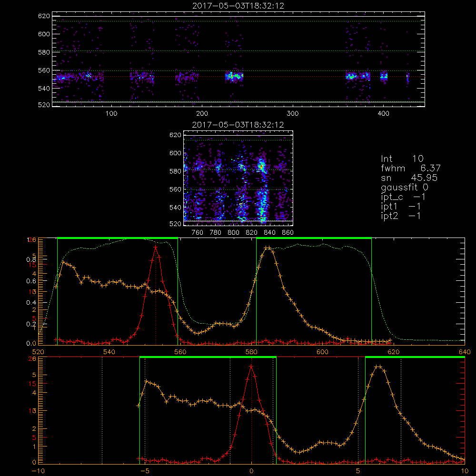Click x-axis label 800 on middle image
The width and height of the screenshot is (476, 476).
click(233, 233)
